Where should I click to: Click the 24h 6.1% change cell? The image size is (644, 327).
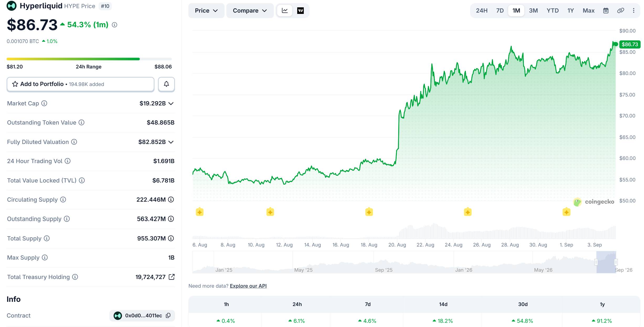[x=296, y=321]
